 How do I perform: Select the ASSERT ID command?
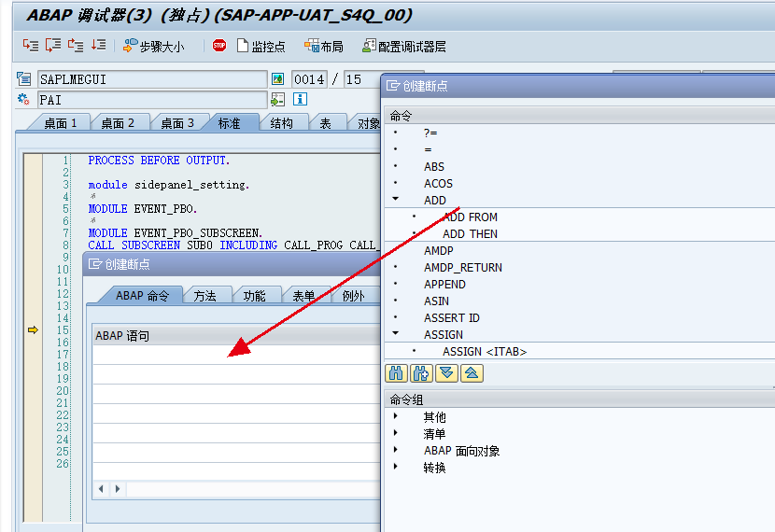pos(451,317)
